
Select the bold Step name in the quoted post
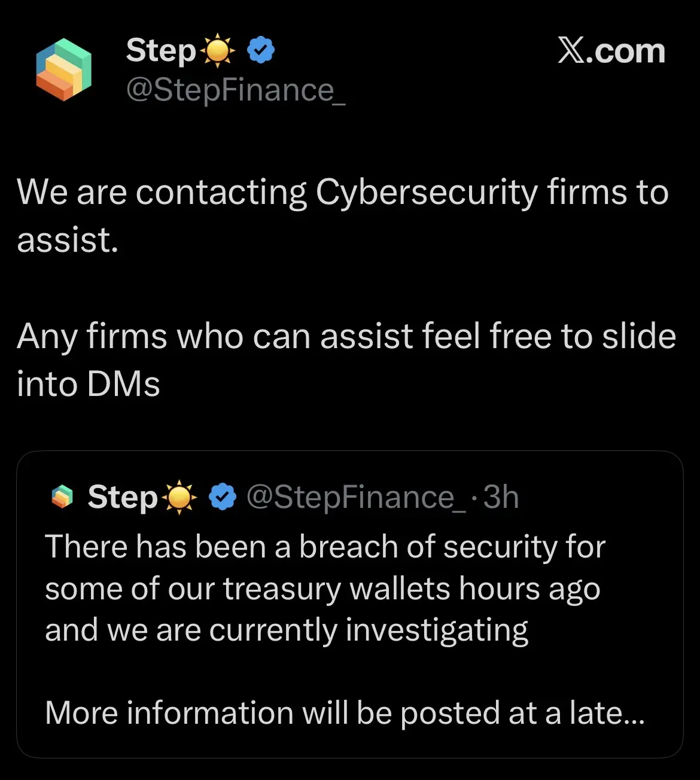123,497
